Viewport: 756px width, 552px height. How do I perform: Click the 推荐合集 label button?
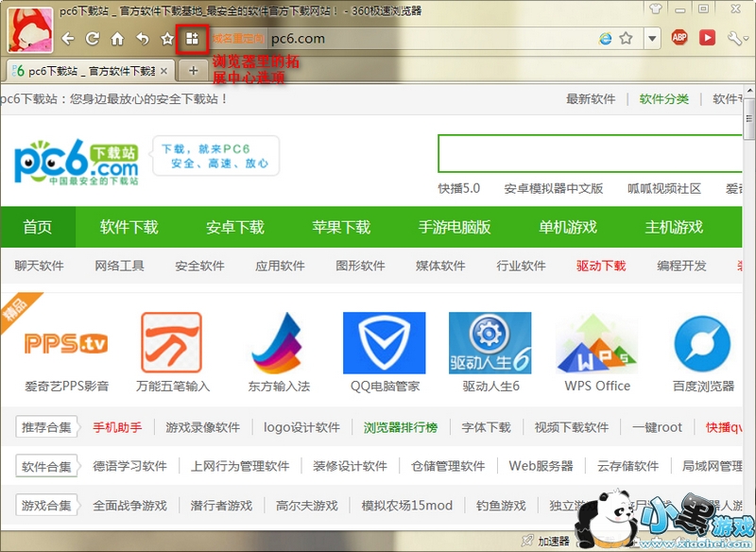pos(46,427)
